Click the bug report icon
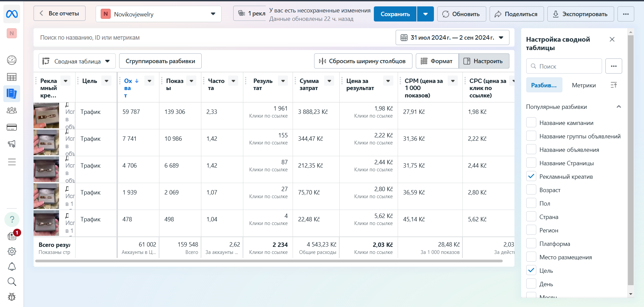The height and width of the screenshot is (307, 644). tap(12, 297)
